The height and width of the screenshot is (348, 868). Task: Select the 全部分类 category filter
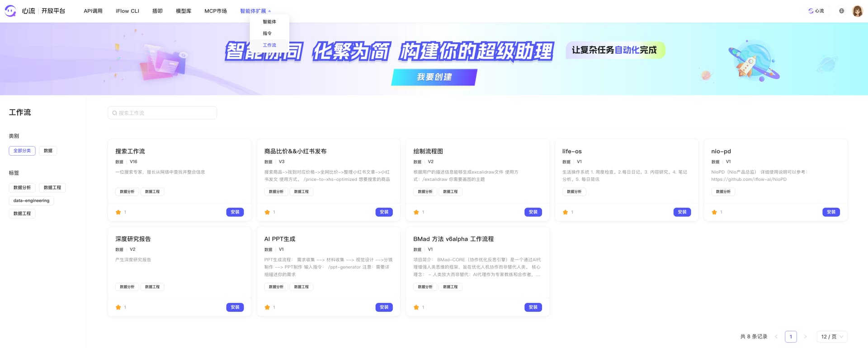(x=22, y=151)
